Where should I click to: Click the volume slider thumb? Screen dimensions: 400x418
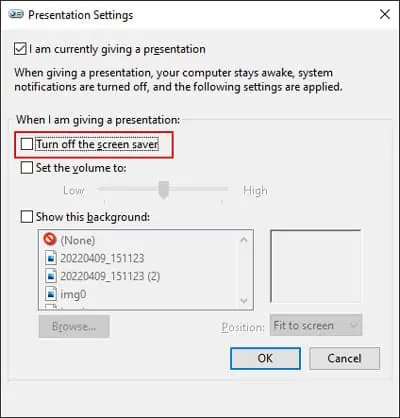pyautogui.click(x=164, y=190)
